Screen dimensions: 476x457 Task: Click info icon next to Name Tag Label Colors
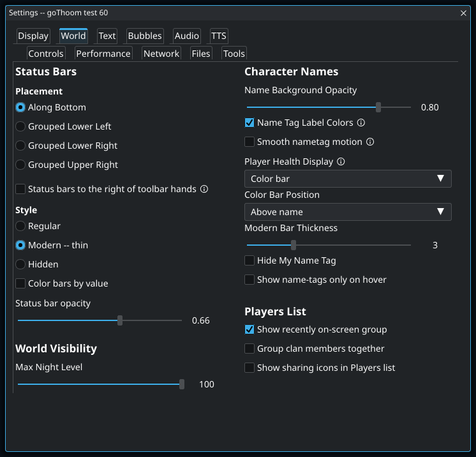(x=361, y=123)
